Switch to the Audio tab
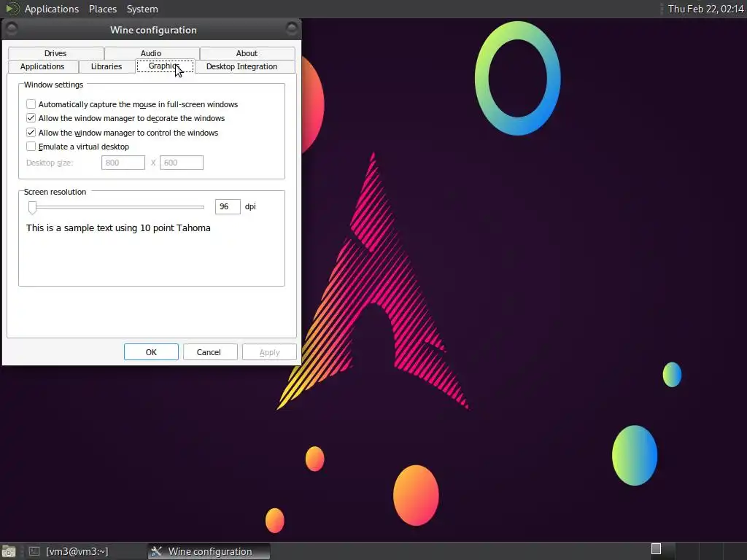The height and width of the screenshot is (560, 747). [x=152, y=53]
